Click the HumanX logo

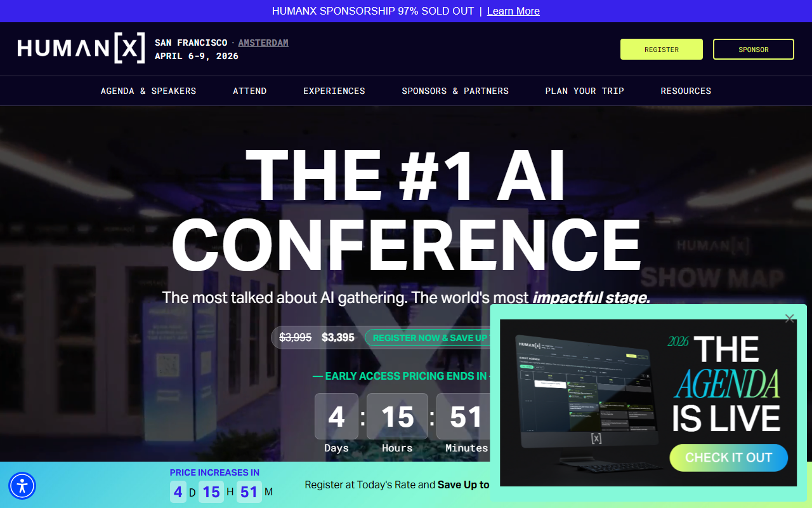(x=81, y=48)
